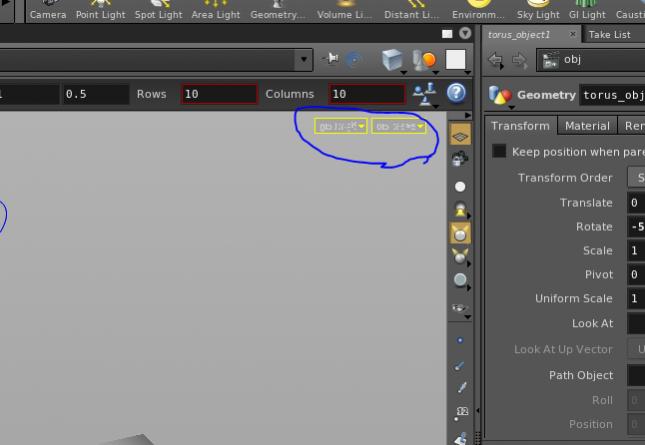Open the pane tab menu circle arrow
This screenshot has height=445, width=645.
(x=465, y=33)
